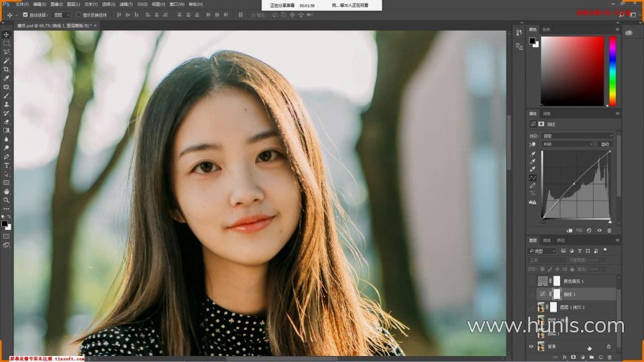
Task: Open the 图像(I) menu
Action: point(56,4)
